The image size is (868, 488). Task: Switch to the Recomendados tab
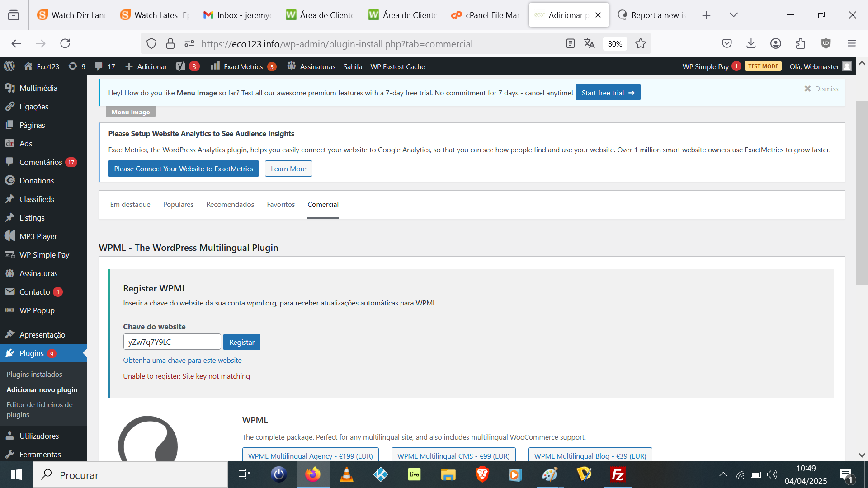230,205
